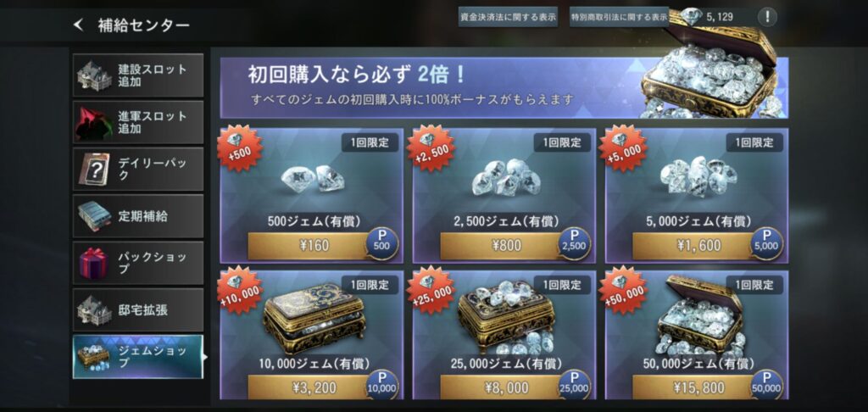
Task: Select the 邸宅拡張 mansion tab
Action: (138, 309)
